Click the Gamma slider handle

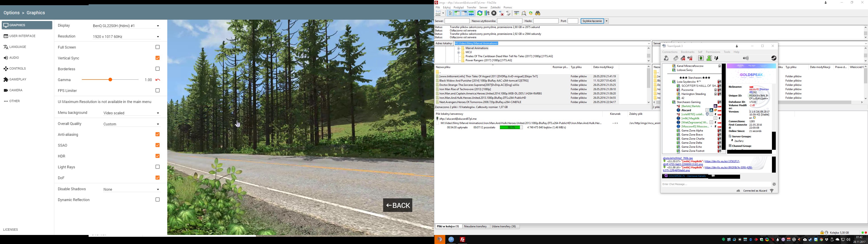coord(110,80)
